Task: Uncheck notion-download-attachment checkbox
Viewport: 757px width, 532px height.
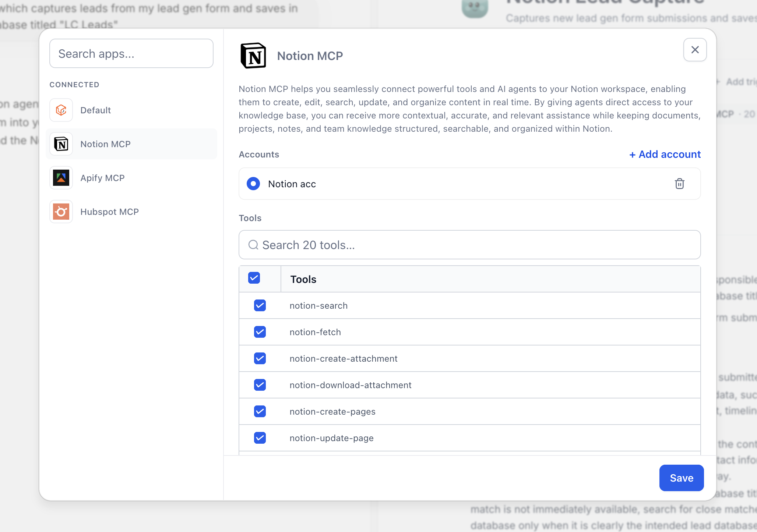Action: pos(260,385)
